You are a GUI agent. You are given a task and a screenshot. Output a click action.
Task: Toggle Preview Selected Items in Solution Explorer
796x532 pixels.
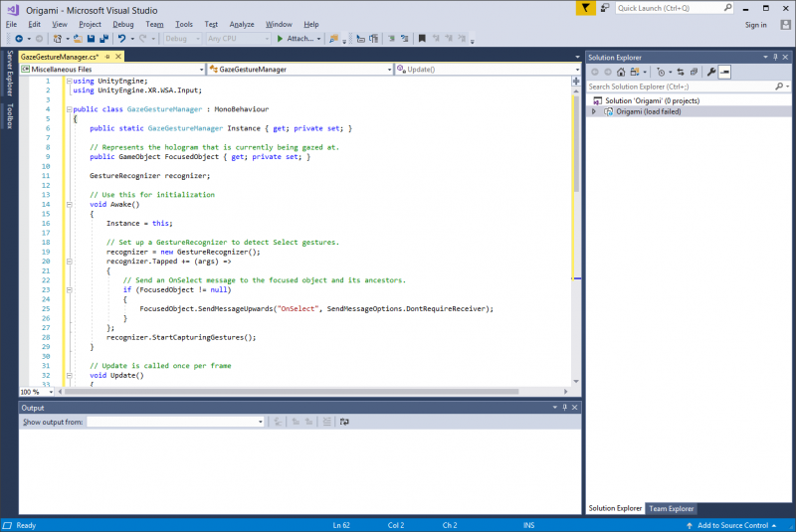coord(725,72)
